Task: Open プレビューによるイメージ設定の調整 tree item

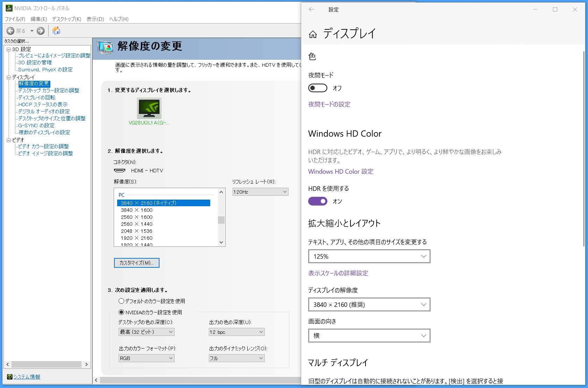Action: coord(54,56)
